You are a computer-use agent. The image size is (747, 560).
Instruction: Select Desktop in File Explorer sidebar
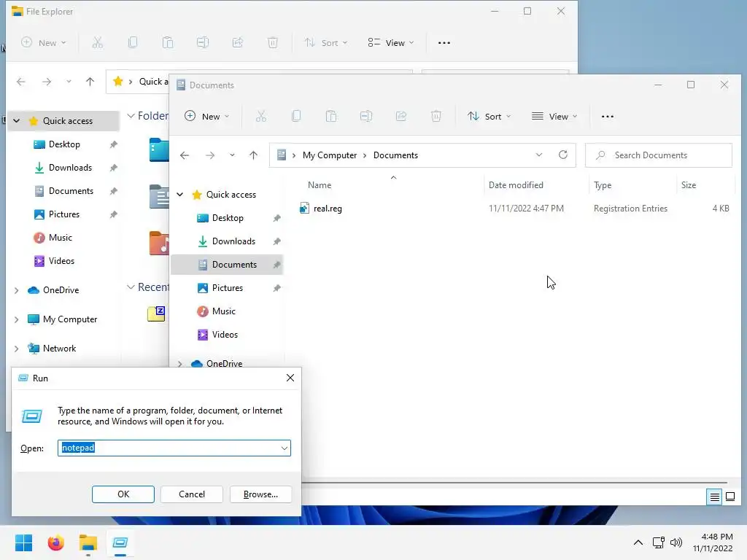[64, 144]
